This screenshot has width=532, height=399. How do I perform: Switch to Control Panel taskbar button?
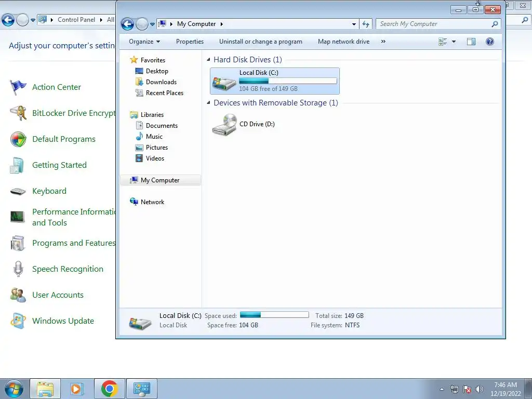click(x=141, y=389)
